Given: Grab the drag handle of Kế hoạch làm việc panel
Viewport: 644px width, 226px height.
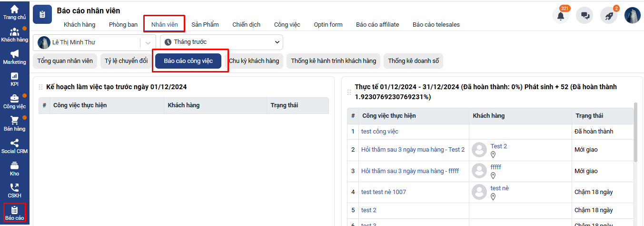Looking at the screenshot, I should [41, 87].
